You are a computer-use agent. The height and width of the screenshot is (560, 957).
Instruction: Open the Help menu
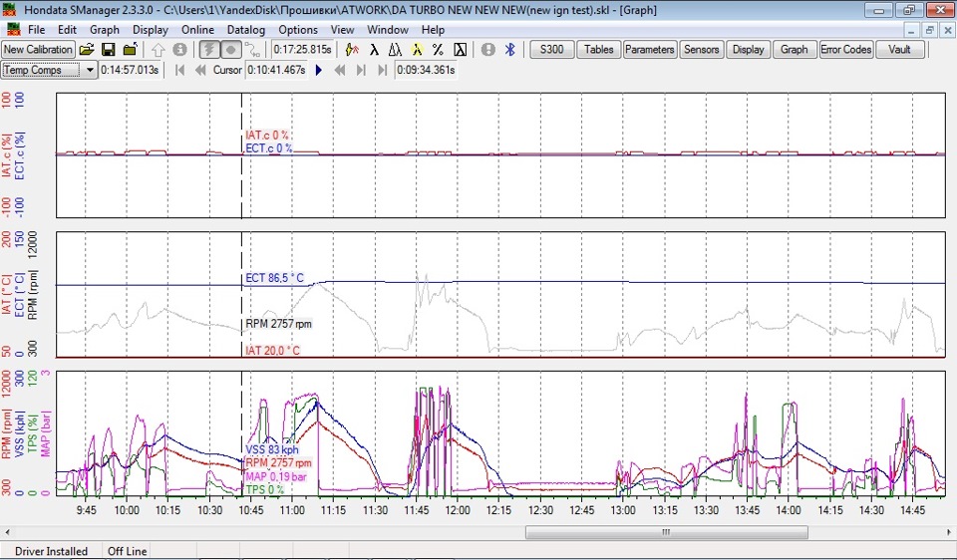coord(433,29)
